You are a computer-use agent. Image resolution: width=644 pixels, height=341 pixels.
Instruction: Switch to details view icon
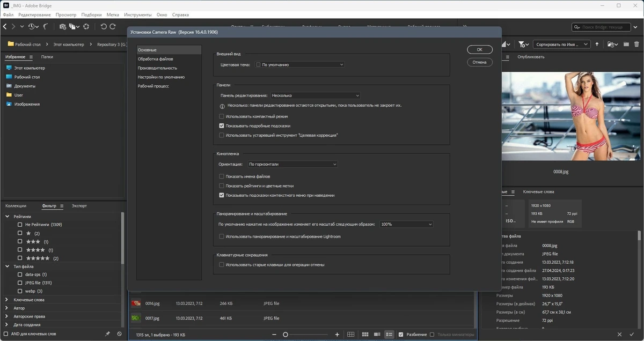(x=377, y=335)
